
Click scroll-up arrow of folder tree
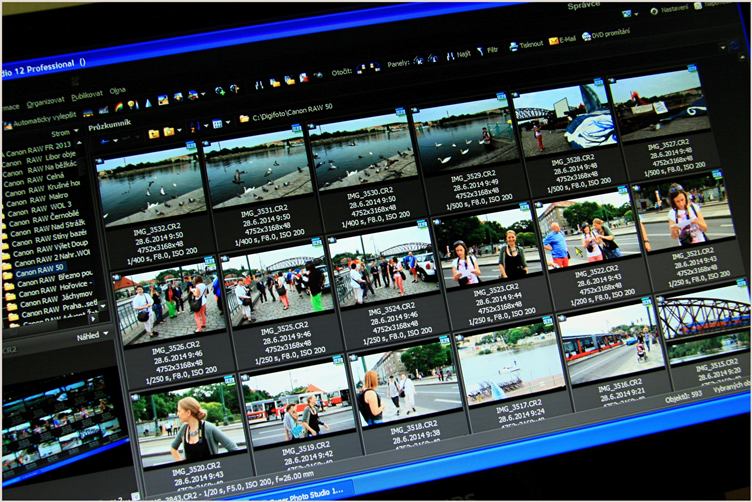(79, 142)
